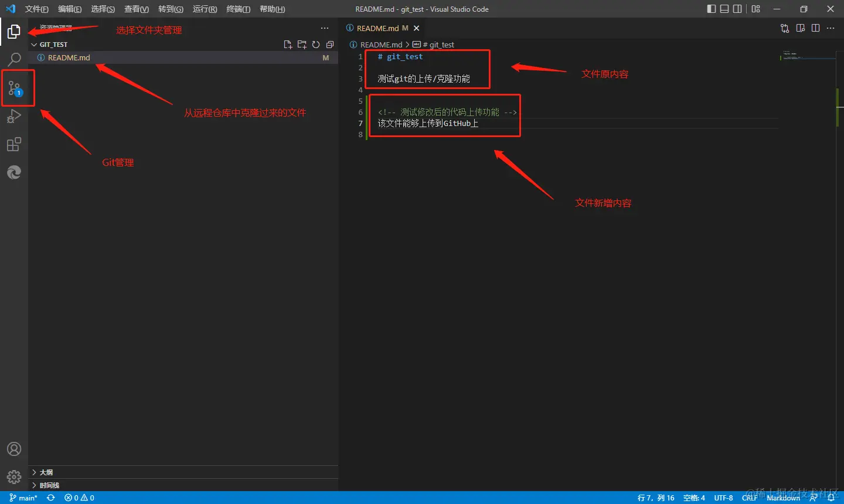Refresh the GIT_TEST explorer
The image size is (844, 504).
click(316, 45)
